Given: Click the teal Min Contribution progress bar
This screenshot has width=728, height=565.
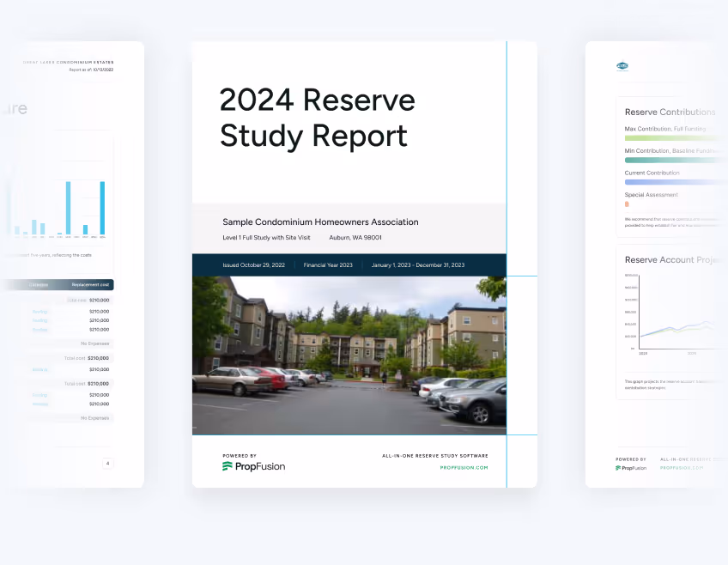Looking at the screenshot, I should click(676, 161).
